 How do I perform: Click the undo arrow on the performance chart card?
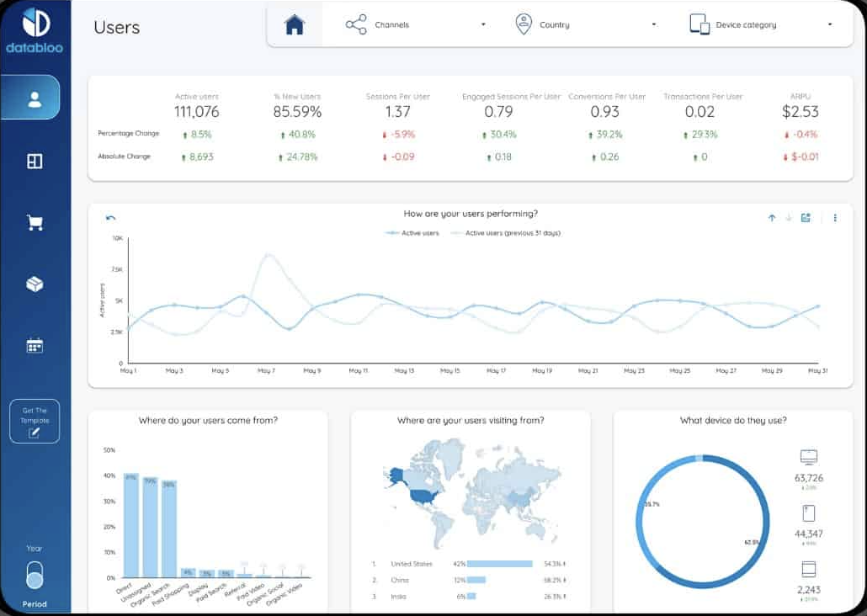[109, 217]
